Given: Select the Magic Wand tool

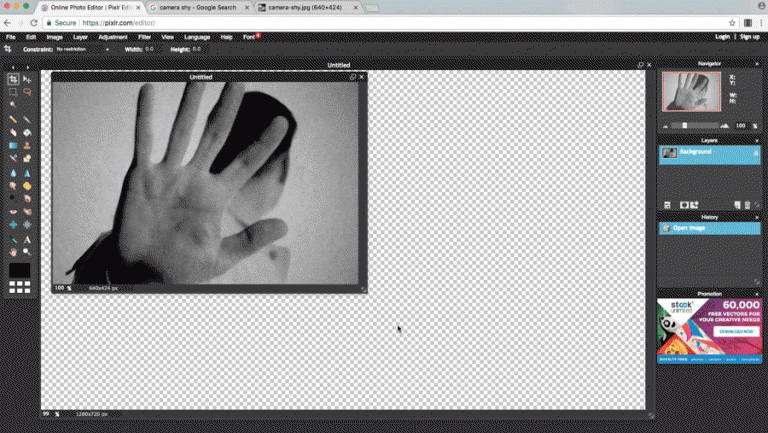Looking at the screenshot, I should tap(13, 104).
